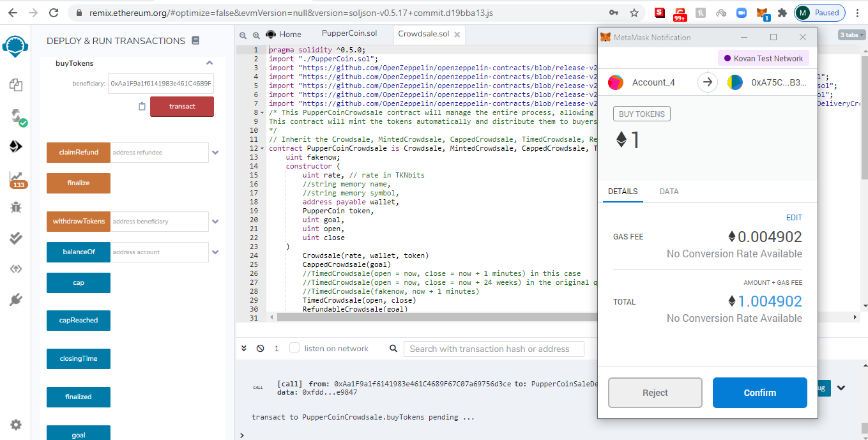The height and width of the screenshot is (440, 868).
Task: Focus the transaction hash search field
Action: [x=494, y=349]
